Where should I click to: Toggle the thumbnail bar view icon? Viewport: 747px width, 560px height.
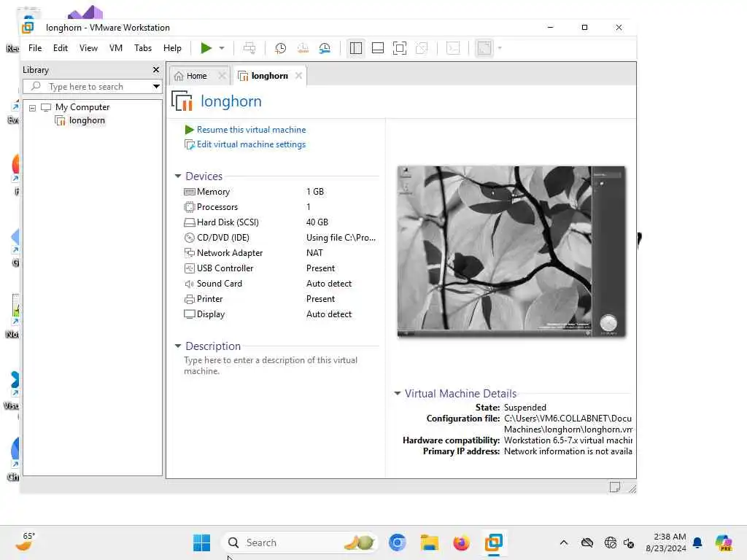[x=378, y=48]
